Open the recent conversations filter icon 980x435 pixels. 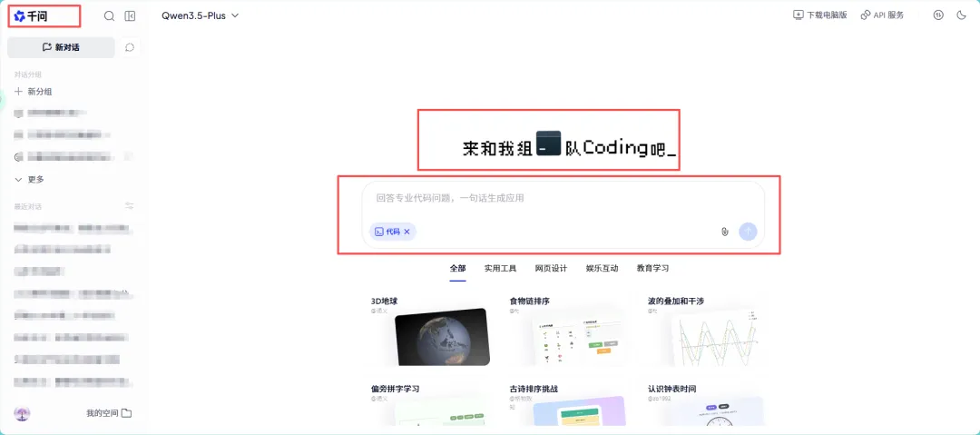pyautogui.click(x=130, y=206)
